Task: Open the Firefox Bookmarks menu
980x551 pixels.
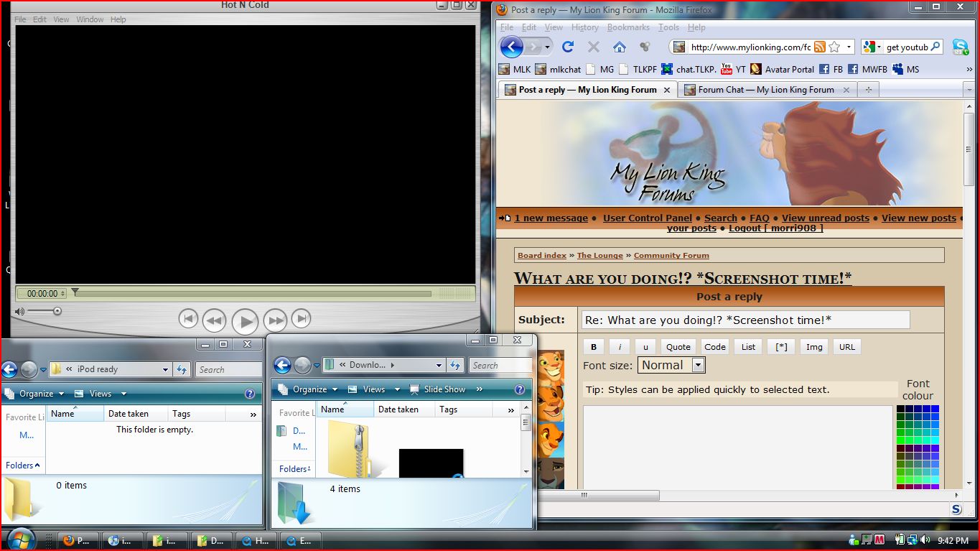Action: click(627, 27)
